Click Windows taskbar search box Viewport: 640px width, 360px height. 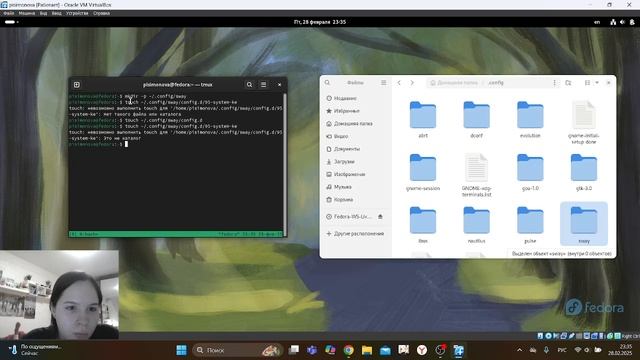[237, 350]
